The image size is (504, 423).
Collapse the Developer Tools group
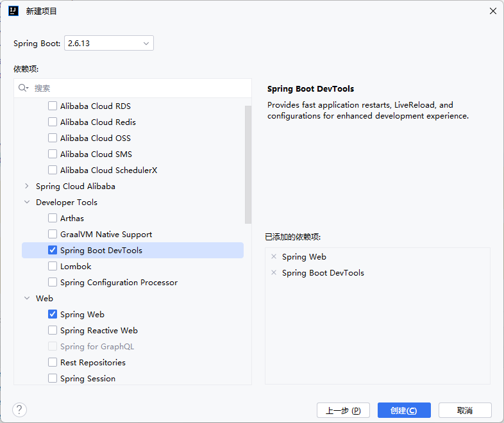click(x=27, y=202)
